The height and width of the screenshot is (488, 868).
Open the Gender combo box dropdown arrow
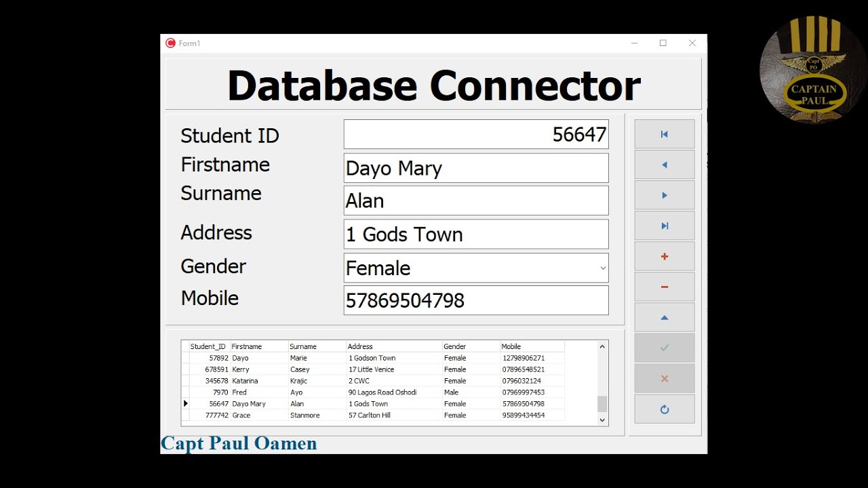pyautogui.click(x=603, y=268)
